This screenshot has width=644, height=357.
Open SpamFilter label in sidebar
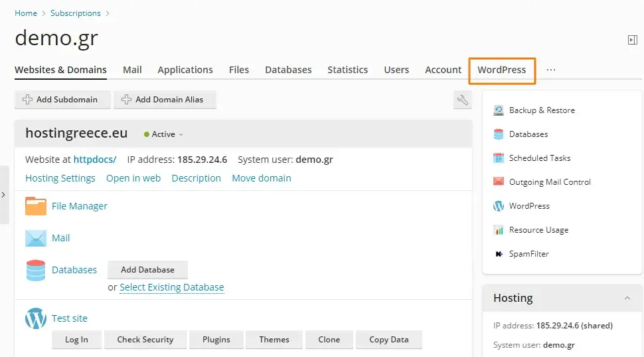tap(529, 254)
